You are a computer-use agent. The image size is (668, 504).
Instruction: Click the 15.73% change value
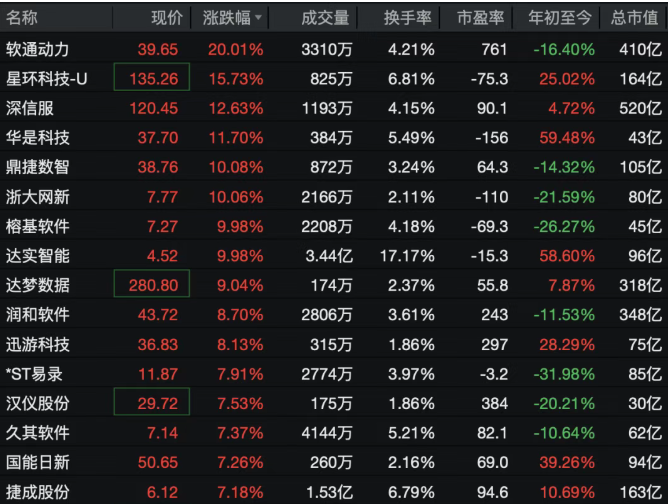click(236, 79)
